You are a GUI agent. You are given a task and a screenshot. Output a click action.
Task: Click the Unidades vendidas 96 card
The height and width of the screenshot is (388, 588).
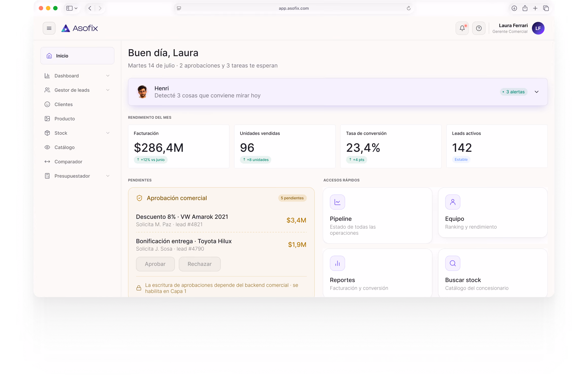tap(285, 146)
